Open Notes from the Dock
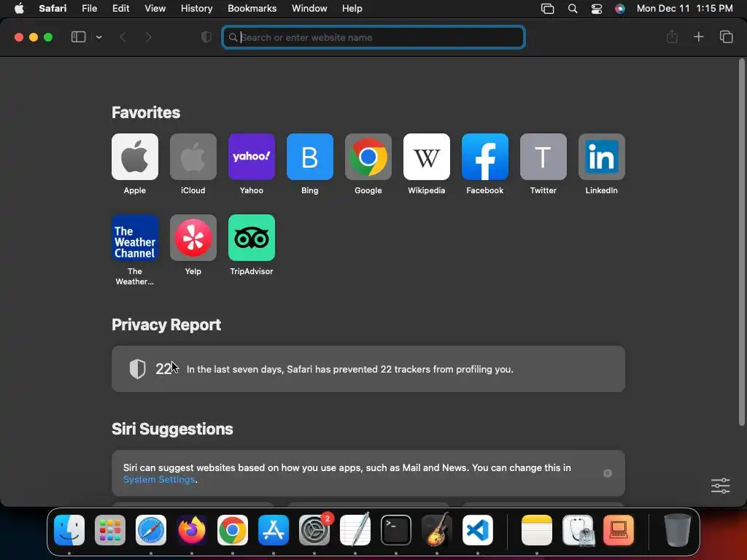This screenshot has width=747, height=560. point(537,530)
